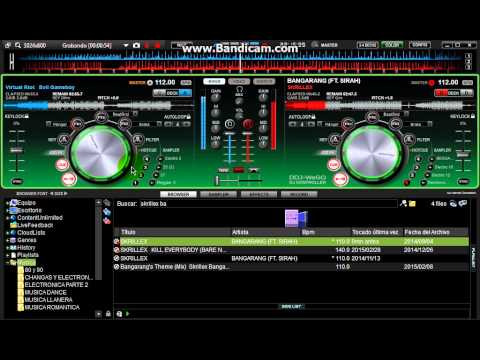Click the left channel blue volume fader
The width and height of the screenshot is (480, 360).
tap(230, 134)
